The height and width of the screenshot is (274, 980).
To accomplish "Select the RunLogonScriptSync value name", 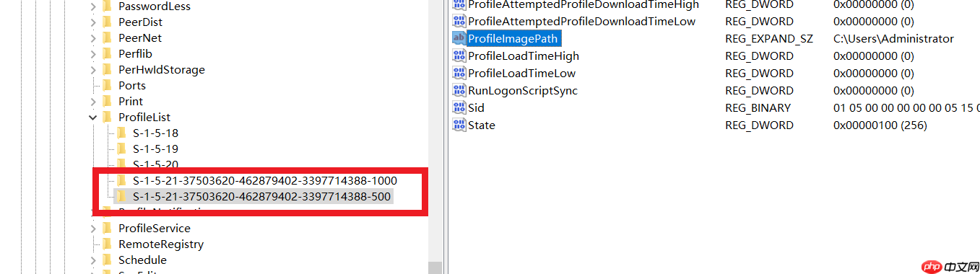I will coord(523,90).
